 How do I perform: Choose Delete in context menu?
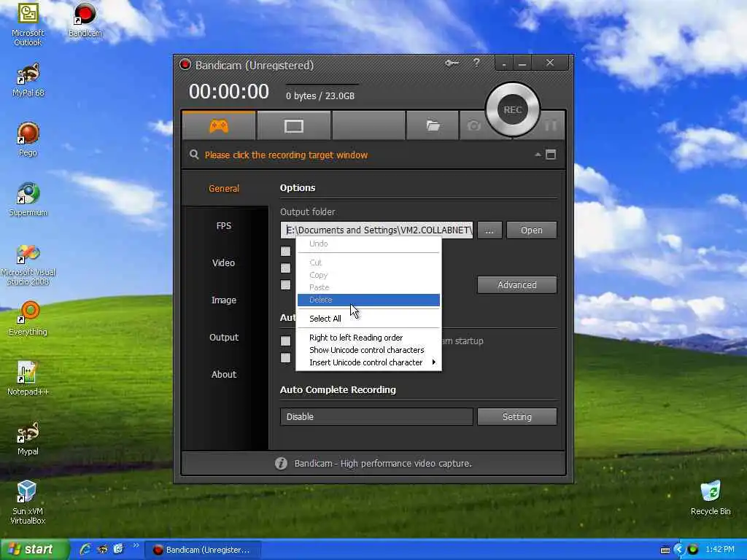368,300
